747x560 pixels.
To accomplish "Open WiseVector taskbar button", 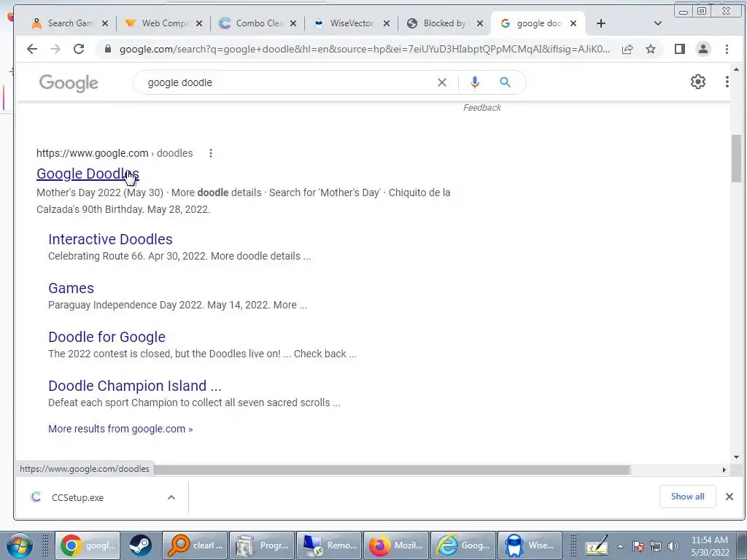I will (x=530, y=545).
